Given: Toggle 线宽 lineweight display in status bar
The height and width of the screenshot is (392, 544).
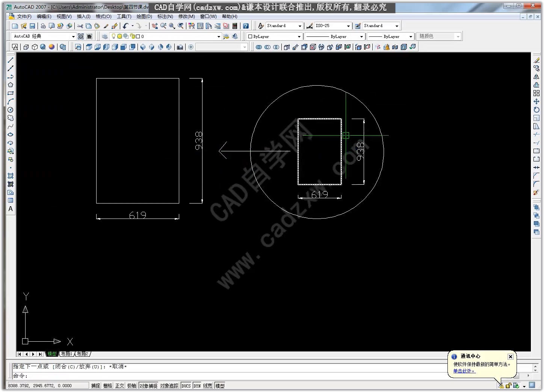Looking at the screenshot, I should pos(208,386).
